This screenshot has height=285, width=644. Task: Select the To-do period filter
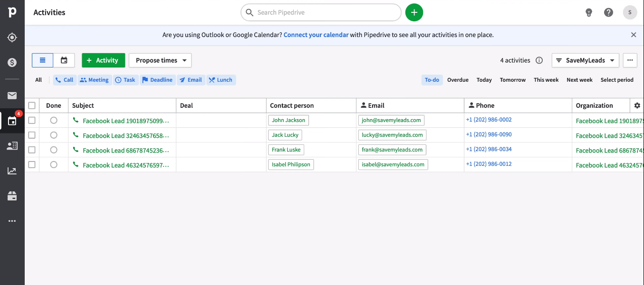(x=432, y=80)
